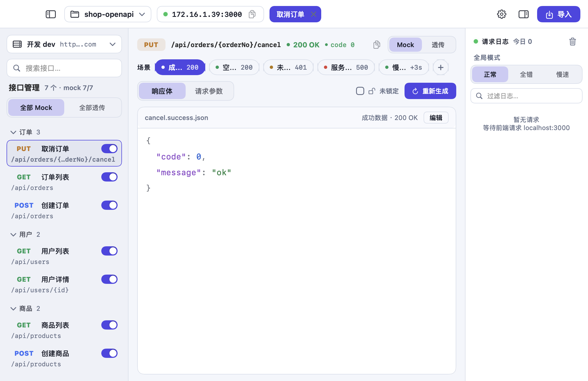The image size is (588, 381).
Task: Switch endpoint mode to 透传
Action: [x=438, y=45]
